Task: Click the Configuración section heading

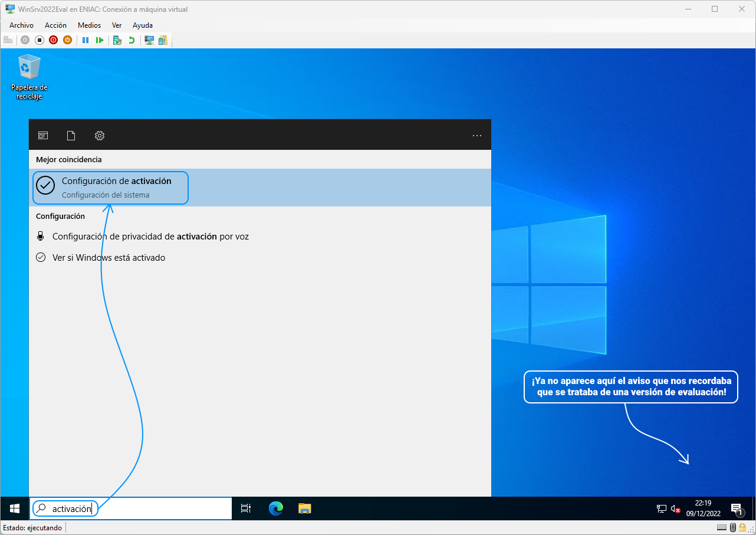Action: [x=60, y=216]
